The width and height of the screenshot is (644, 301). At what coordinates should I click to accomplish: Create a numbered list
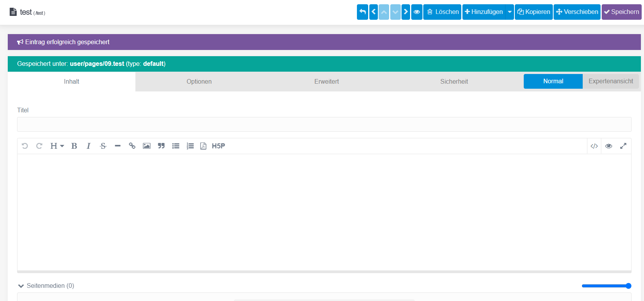tap(190, 146)
